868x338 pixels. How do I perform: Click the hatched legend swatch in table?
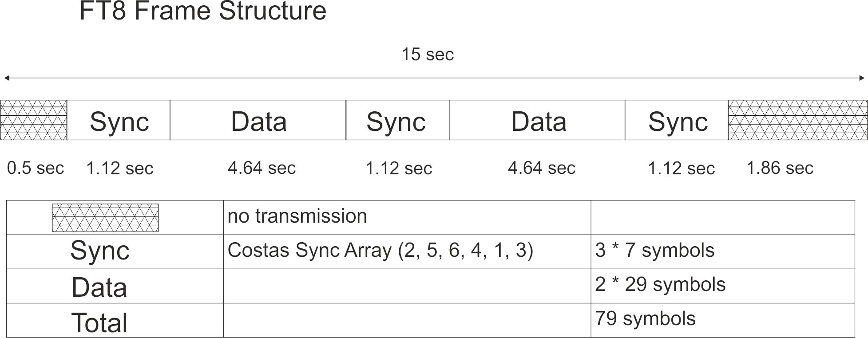[105, 217]
